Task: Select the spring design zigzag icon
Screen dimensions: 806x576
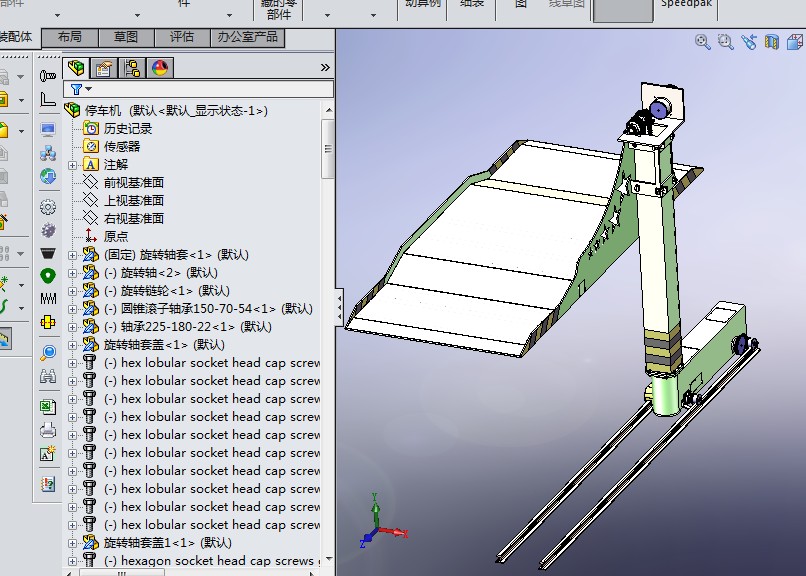Action: [48, 299]
